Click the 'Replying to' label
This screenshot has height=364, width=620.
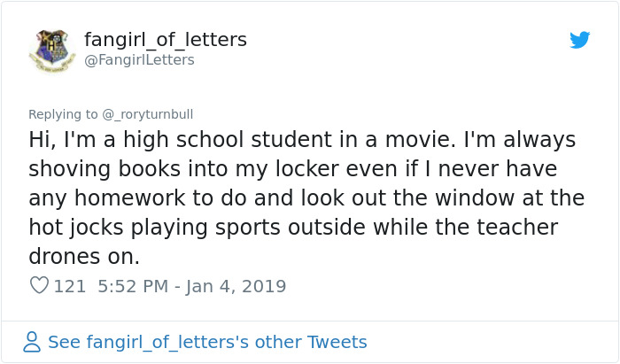click(63, 114)
